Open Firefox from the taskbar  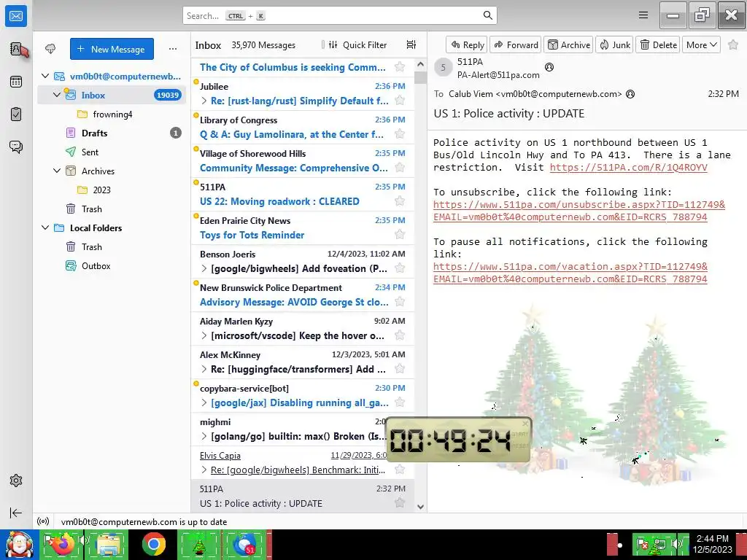[x=64, y=544]
